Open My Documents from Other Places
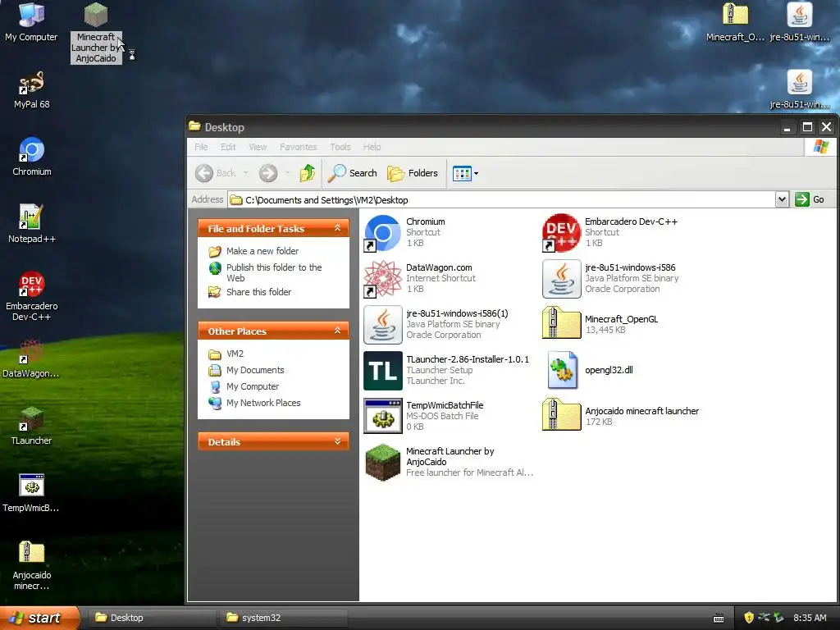The image size is (840, 630). click(x=246, y=370)
